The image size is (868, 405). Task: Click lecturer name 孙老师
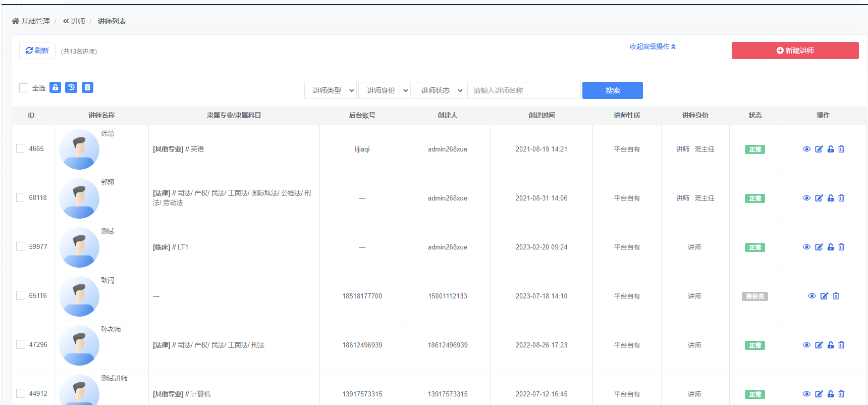(111, 329)
